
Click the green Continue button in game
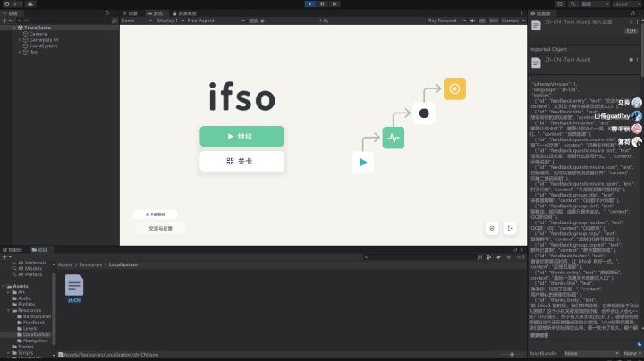[241, 136]
